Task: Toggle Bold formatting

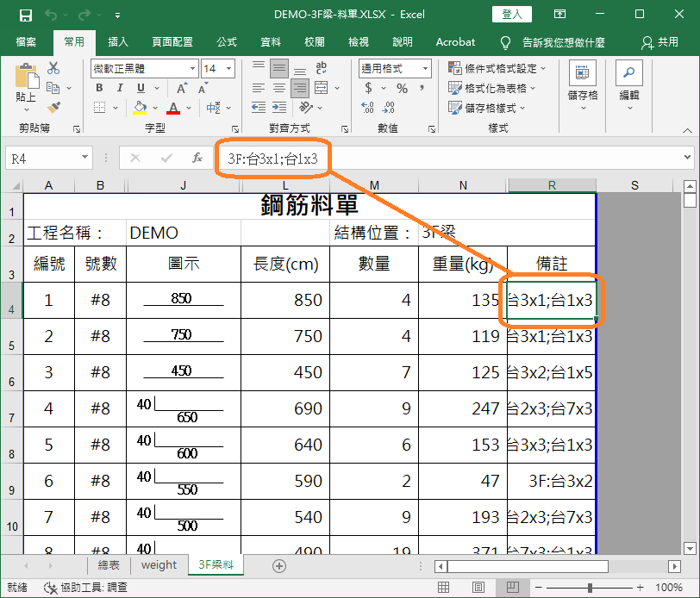Action: [x=99, y=88]
